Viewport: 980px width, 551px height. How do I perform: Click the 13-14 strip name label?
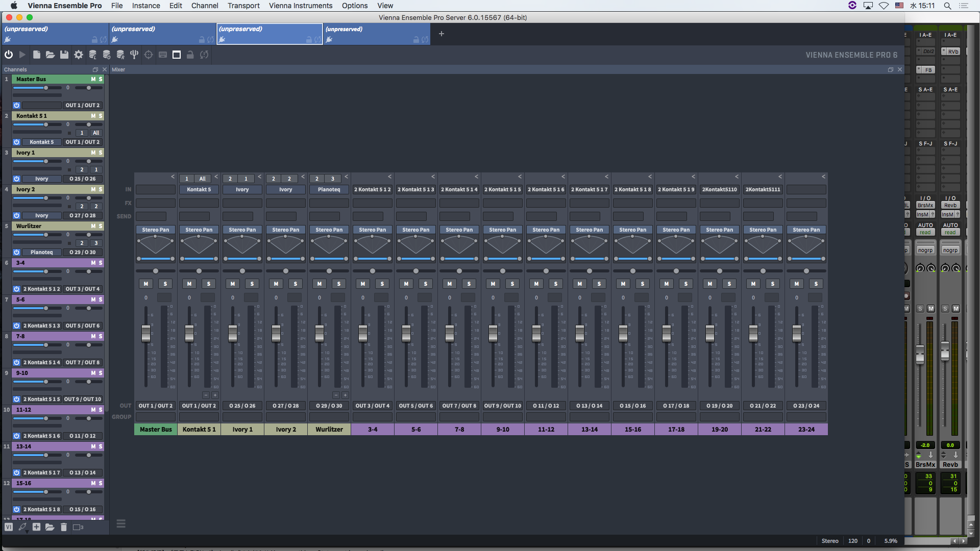pyautogui.click(x=590, y=429)
